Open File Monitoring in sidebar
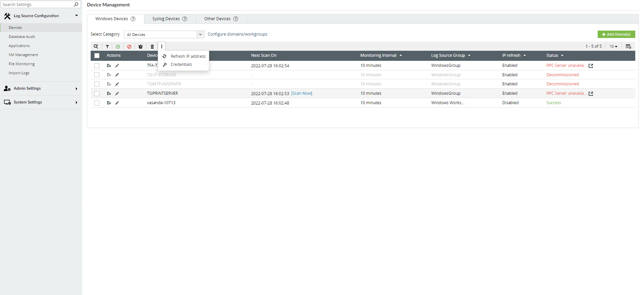 pyautogui.click(x=21, y=64)
